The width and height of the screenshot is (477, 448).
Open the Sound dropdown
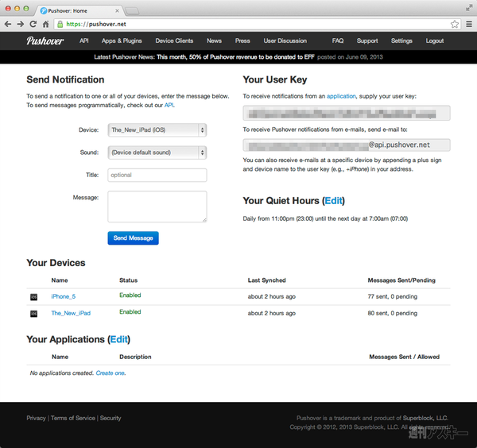(157, 153)
